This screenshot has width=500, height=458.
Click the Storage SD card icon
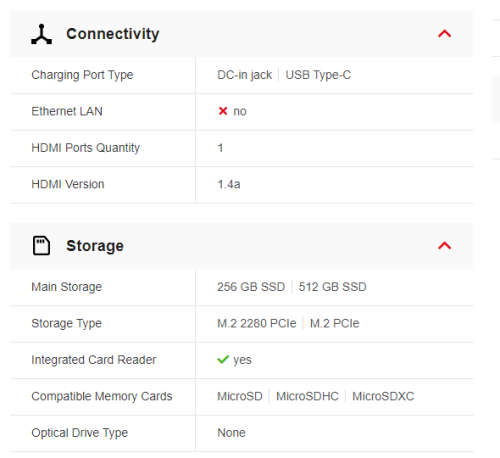pyautogui.click(x=41, y=246)
